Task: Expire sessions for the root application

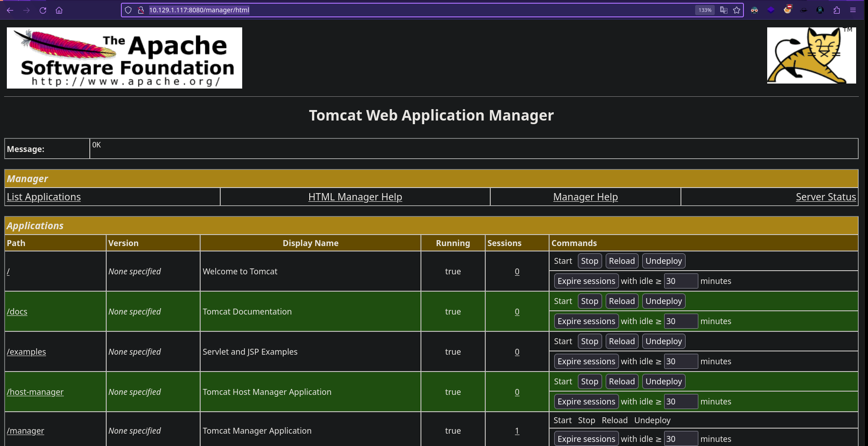Action: tap(586, 281)
